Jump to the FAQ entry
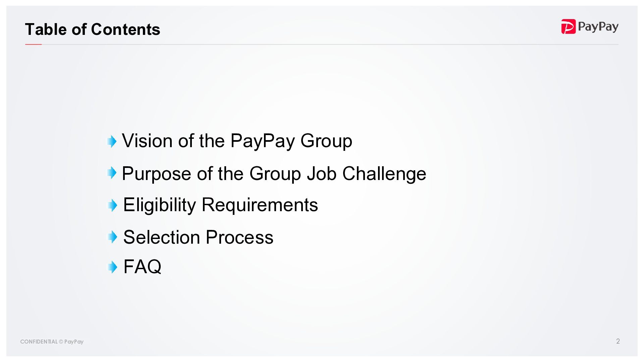The height and width of the screenshot is (362, 644). pyautogui.click(x=142, y=267)
